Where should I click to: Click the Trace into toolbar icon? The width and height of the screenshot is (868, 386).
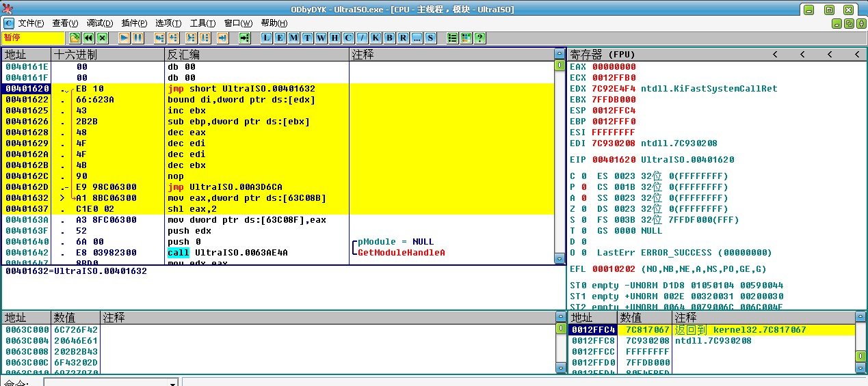click(191, 38)
